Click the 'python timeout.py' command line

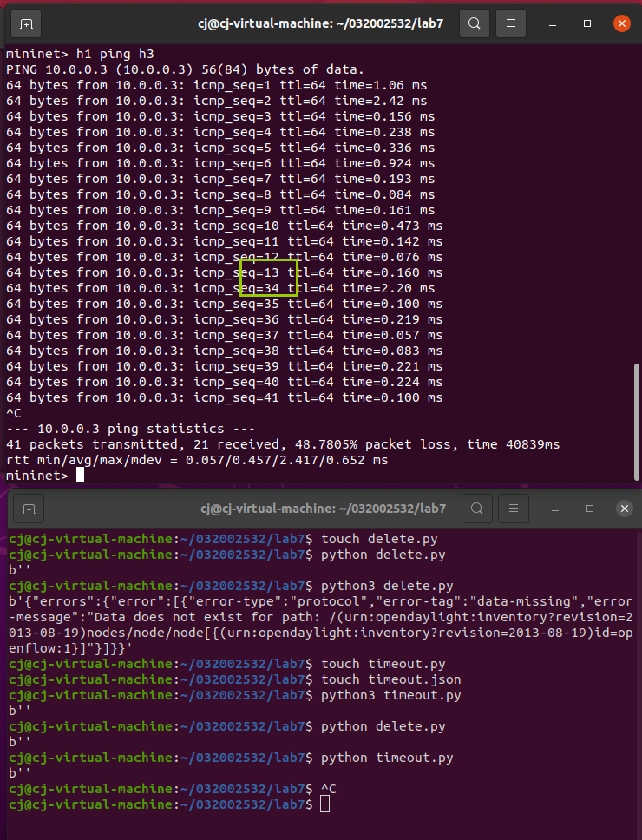tap(231, 758)
